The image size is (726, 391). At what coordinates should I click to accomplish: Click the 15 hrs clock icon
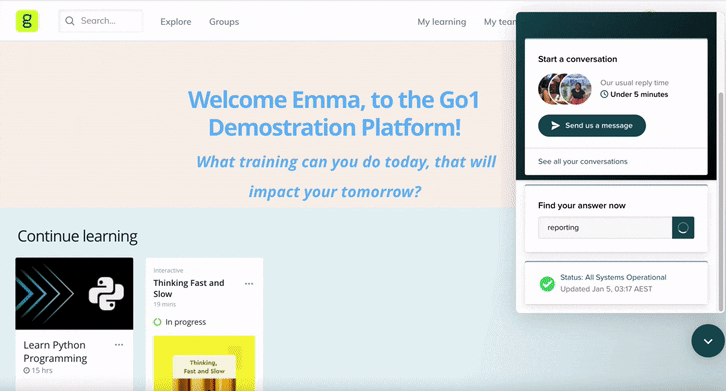26,371
